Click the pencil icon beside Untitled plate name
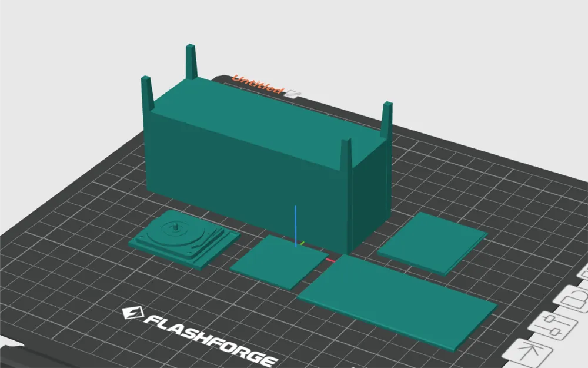This screenshot has height=368, width=588. tap(292, 94)
